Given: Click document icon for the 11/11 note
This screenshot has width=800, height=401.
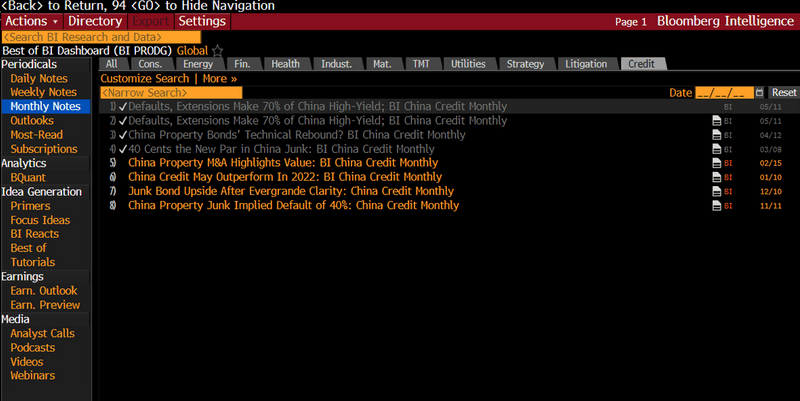Looking at the screenshot, I should 715,205.
